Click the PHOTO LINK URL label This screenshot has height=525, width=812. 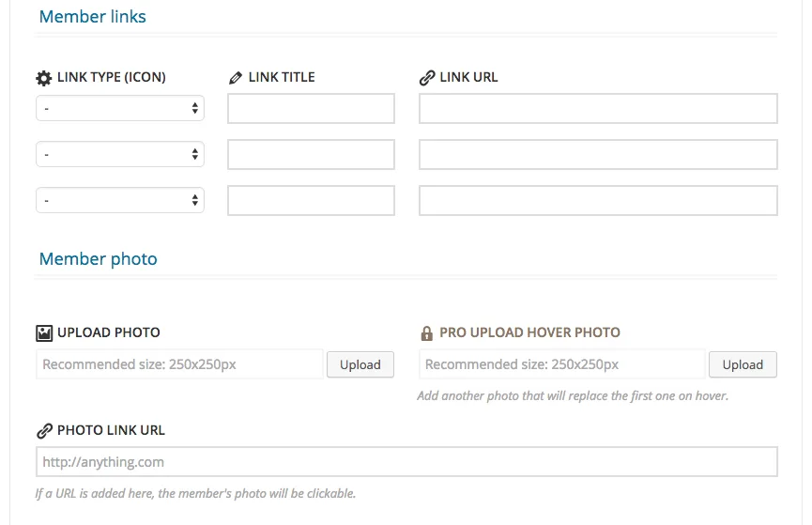111,430
